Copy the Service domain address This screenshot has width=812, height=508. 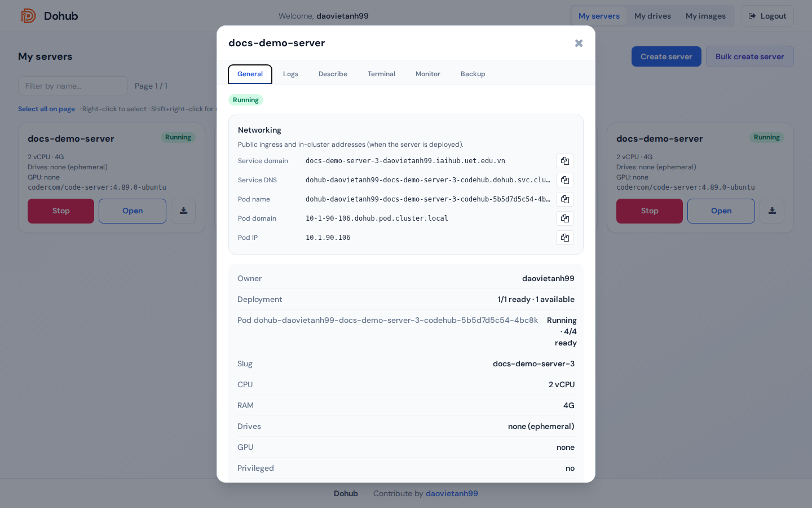click(x=565, y=161)
